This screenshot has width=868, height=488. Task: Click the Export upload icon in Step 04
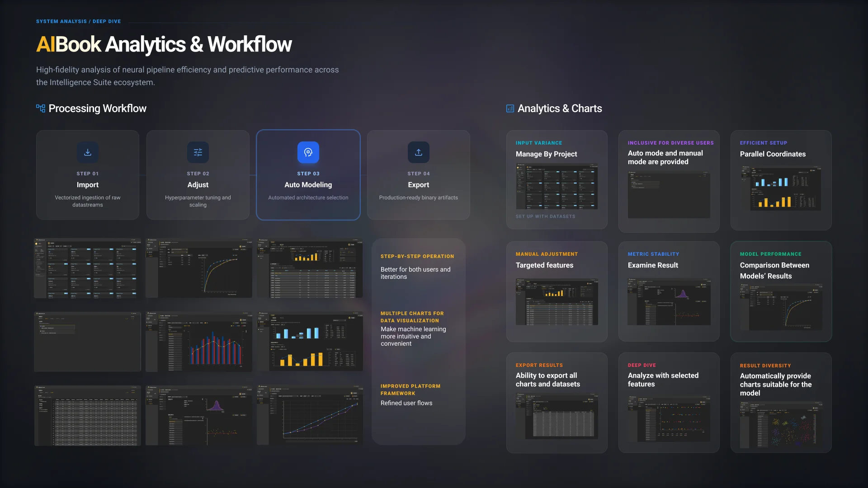click(419, 152)
